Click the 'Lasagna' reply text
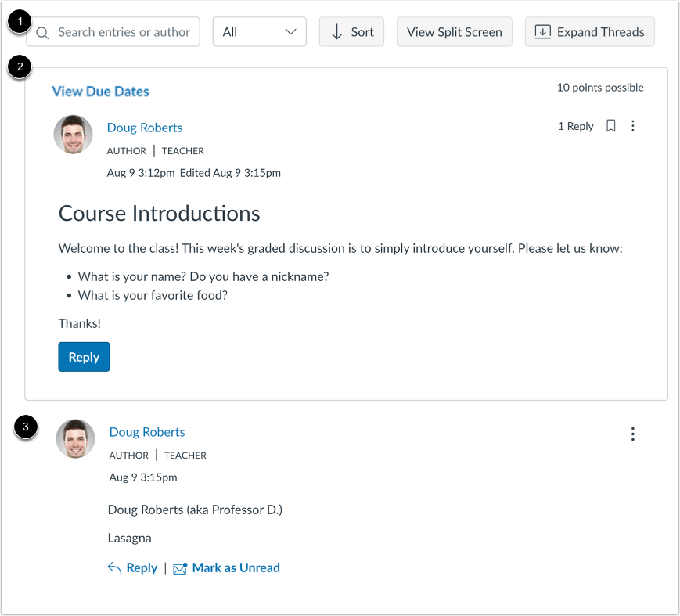The width and height of the screenshot is (680, 616). [x=129, y=539]
